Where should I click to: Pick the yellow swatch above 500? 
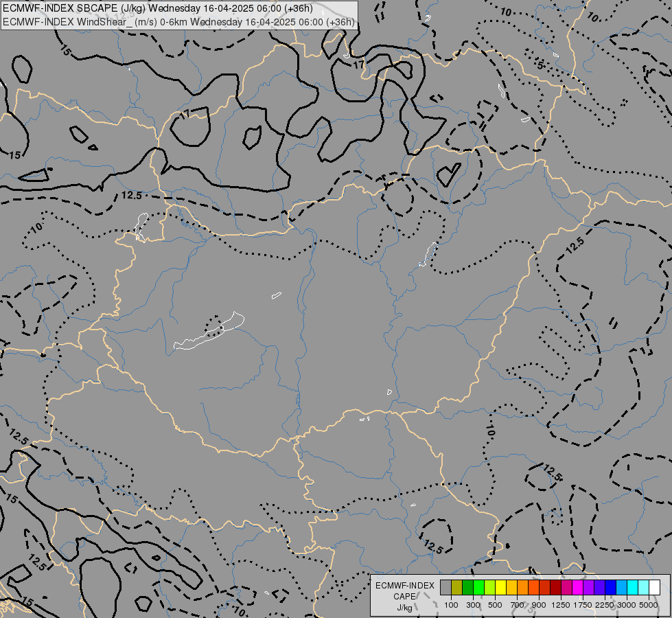coord(500,587)
